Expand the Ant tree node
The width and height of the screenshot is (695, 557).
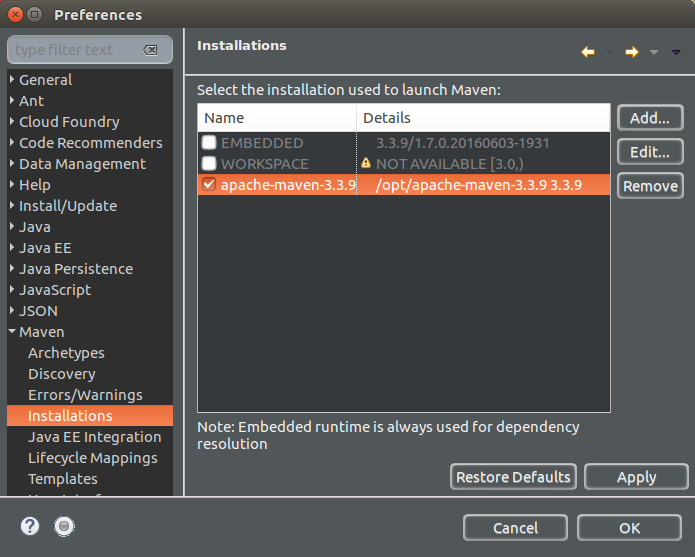point(12,100)
